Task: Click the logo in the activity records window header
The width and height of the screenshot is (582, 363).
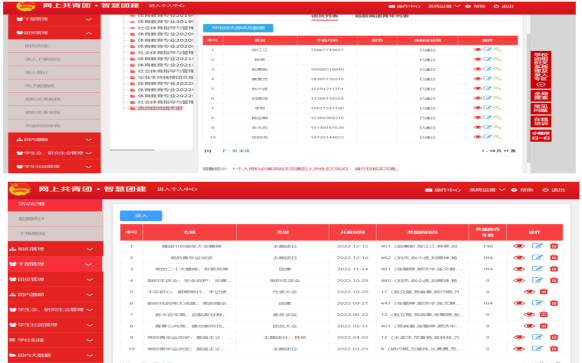Action: [20, 190]
